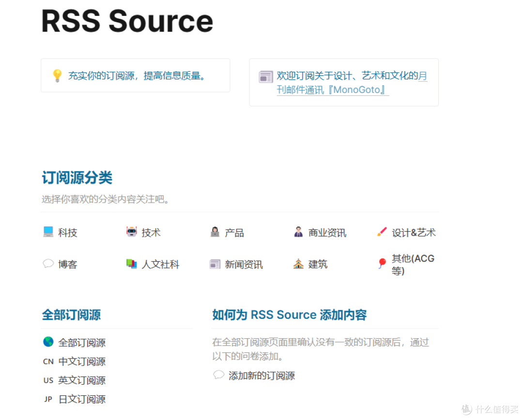Viewport: 523px width, 420px height.
Task: Select the shrine icon for 建筑
Action: click(299, 264)
